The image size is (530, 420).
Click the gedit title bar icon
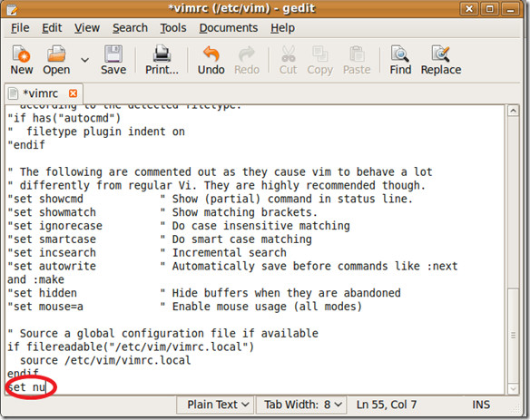pyautogui.click(x=12, y=9)
